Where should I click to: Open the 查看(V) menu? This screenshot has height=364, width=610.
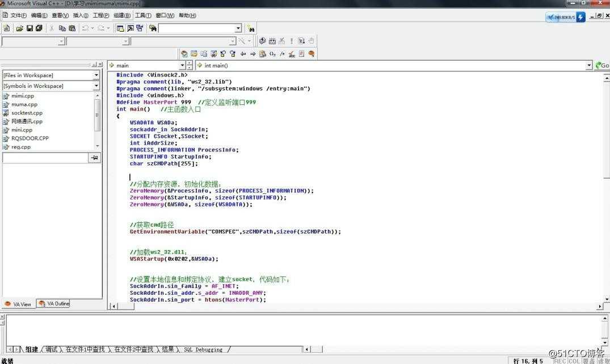[x=60, y=15]
